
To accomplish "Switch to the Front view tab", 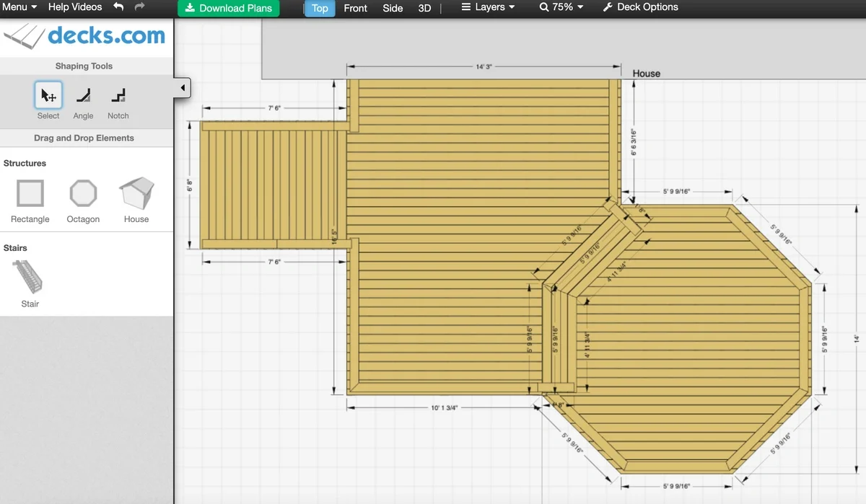I will coord(355,8).
